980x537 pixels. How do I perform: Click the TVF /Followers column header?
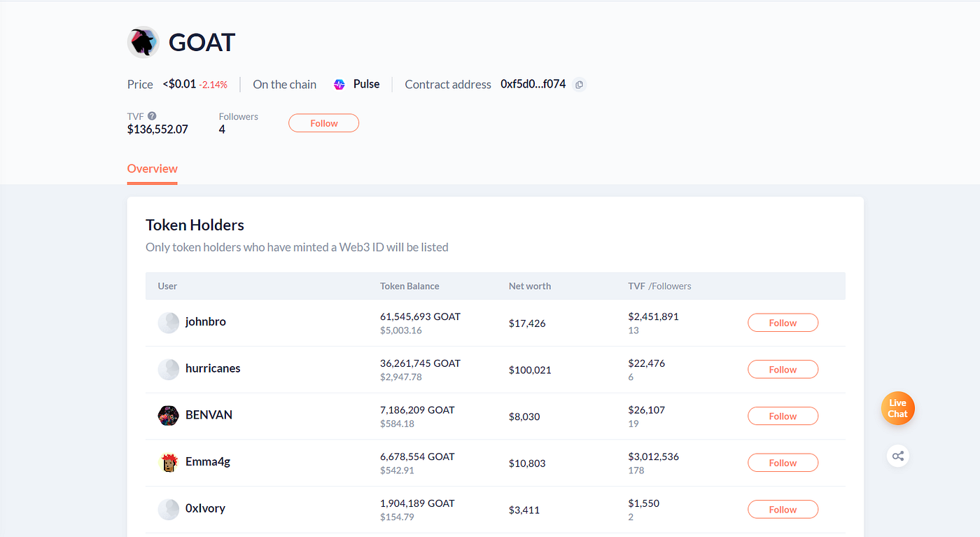tap(659, 286)
